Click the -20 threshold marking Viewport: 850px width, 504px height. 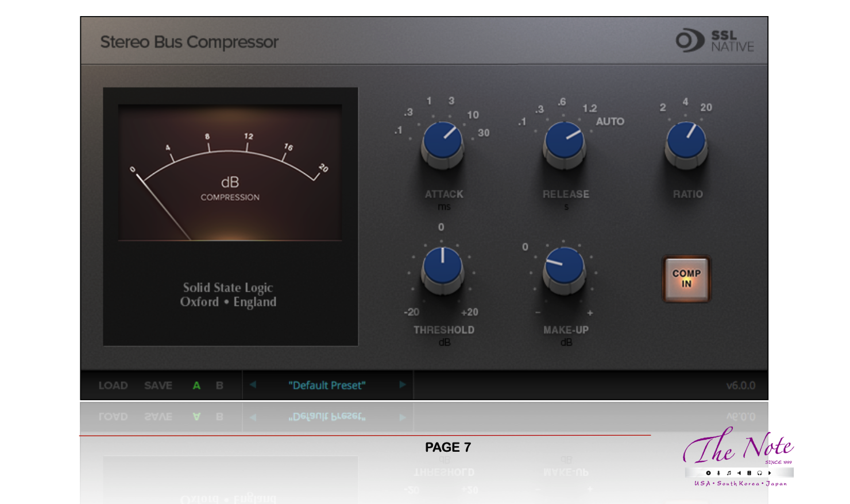pyautogui.click(x=411, y=312)
